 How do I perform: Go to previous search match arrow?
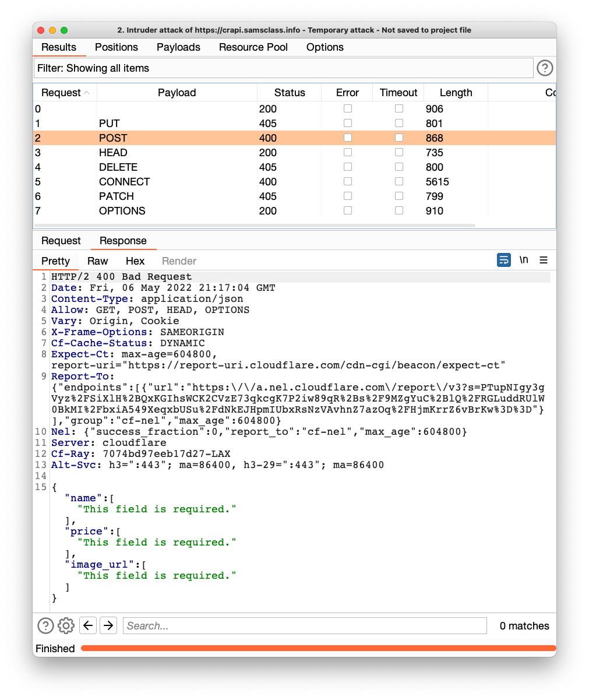point(87,626)
